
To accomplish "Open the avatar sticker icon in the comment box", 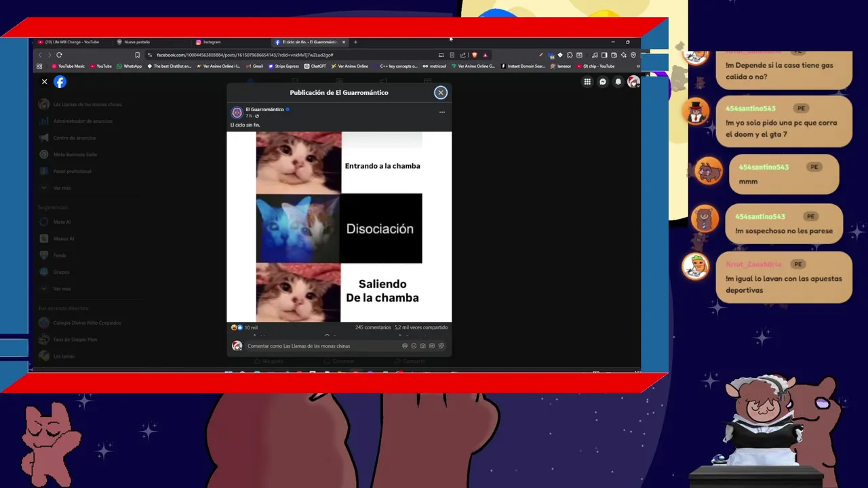I will [405, 346].
